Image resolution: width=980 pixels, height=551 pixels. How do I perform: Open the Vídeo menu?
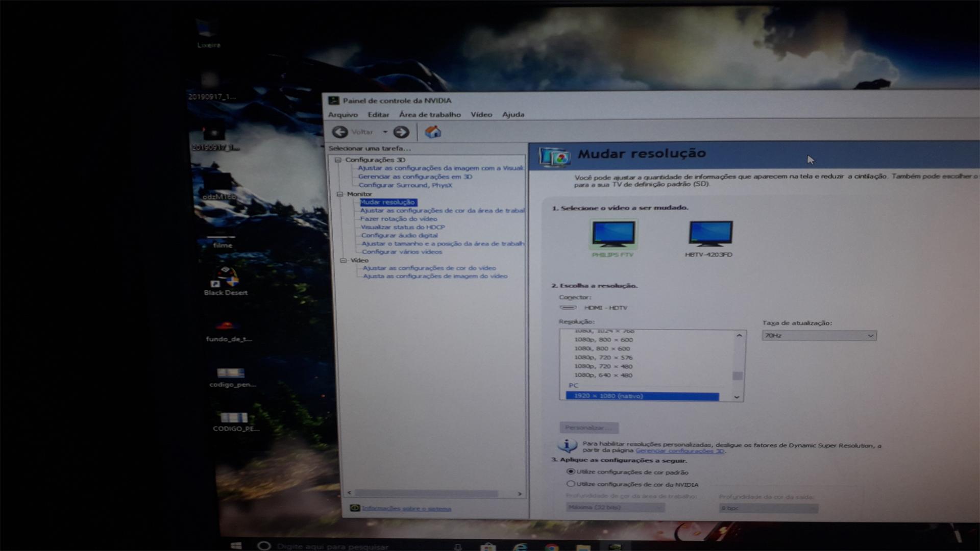pyautogui.click(x=481, y=115)
